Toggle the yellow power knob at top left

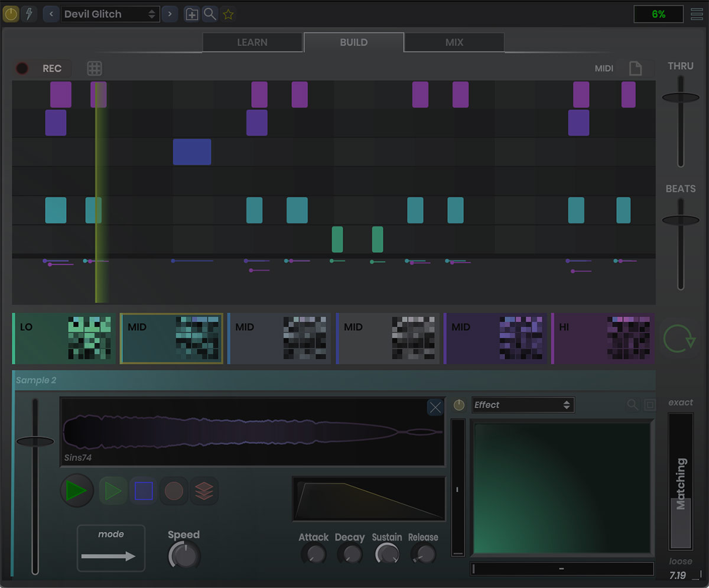tap(11, 14)
